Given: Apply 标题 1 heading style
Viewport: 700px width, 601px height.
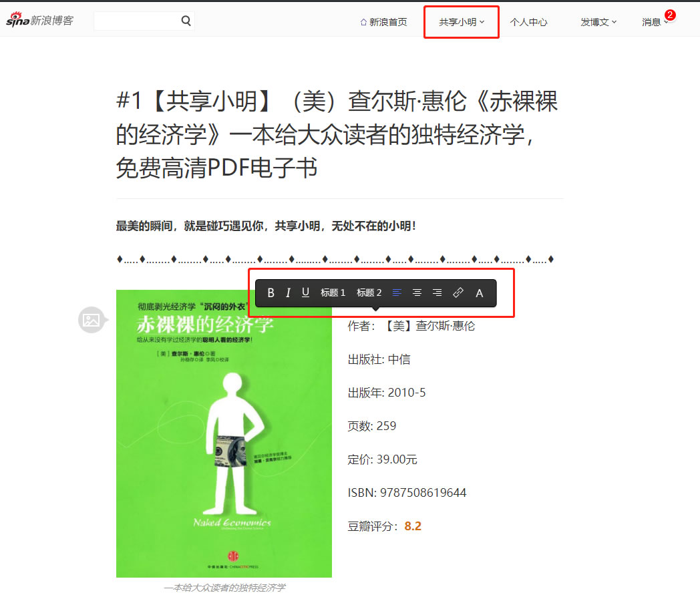Looking at the screenshot, I should tap(333, 293).
